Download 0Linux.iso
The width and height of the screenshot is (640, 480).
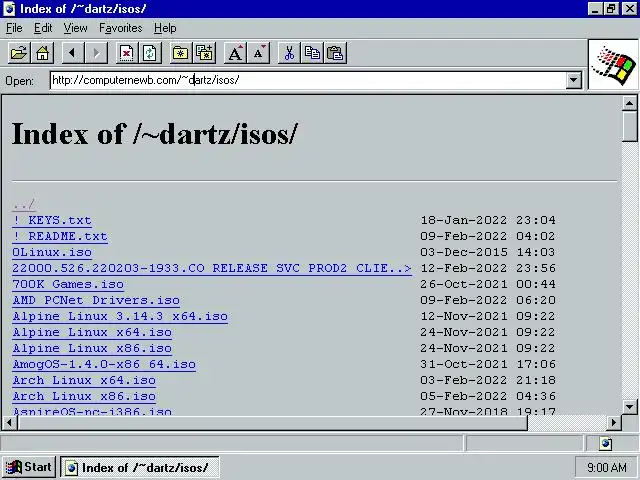[52, 252]
